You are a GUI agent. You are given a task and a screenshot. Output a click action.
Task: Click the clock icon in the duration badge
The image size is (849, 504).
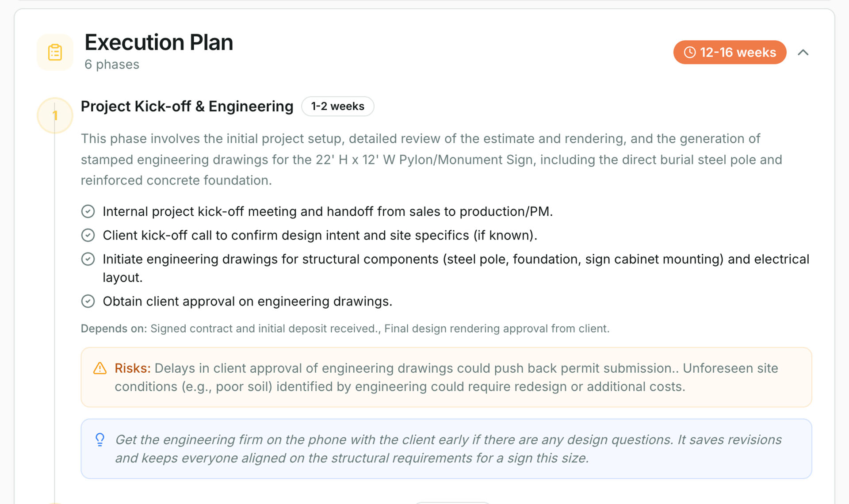(690, 52)
